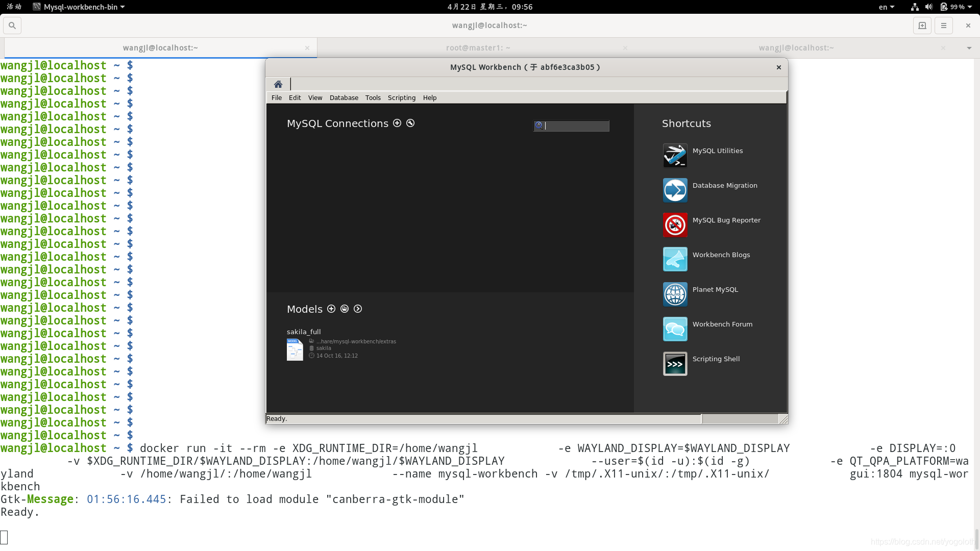Launch the Scripting Shell
The height and width of the screenshot is (551, 980).
pos(675,363)
